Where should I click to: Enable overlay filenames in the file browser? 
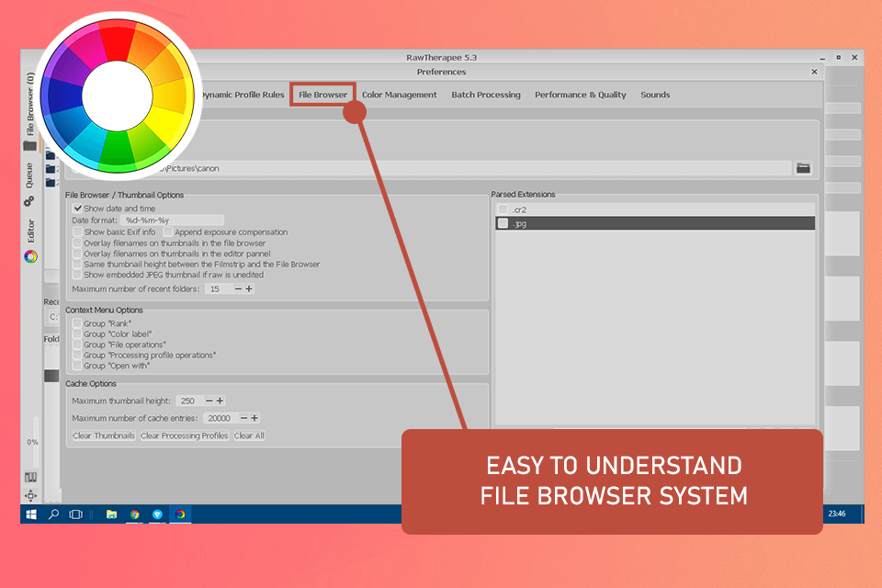pyautogui.click(x=77, y=243)
